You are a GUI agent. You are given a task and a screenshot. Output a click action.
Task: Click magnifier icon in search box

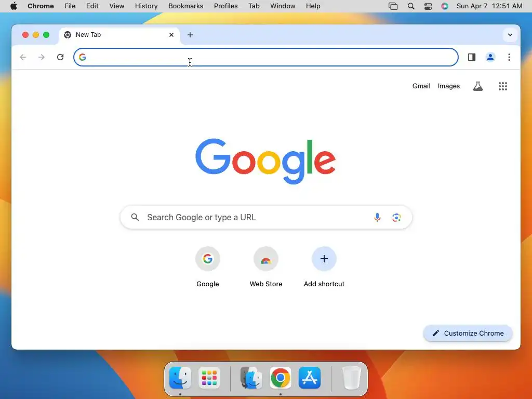(135, 217)
